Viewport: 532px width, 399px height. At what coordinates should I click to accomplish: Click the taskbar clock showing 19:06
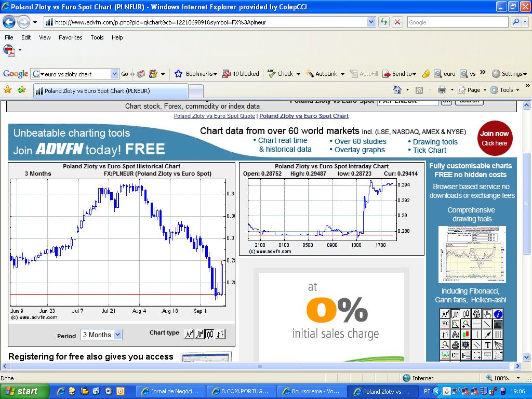click(518, 392)
